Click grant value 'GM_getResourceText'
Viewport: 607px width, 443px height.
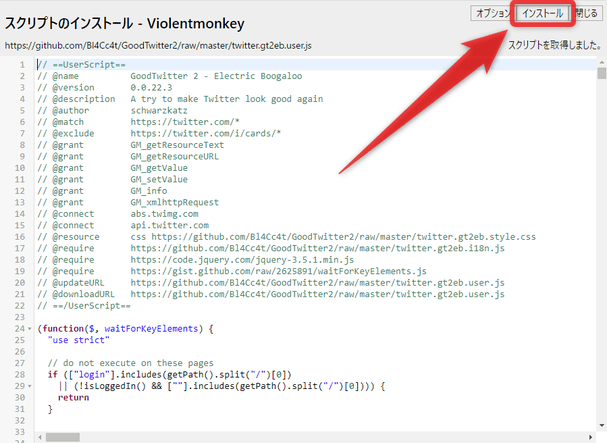(177, 145)
